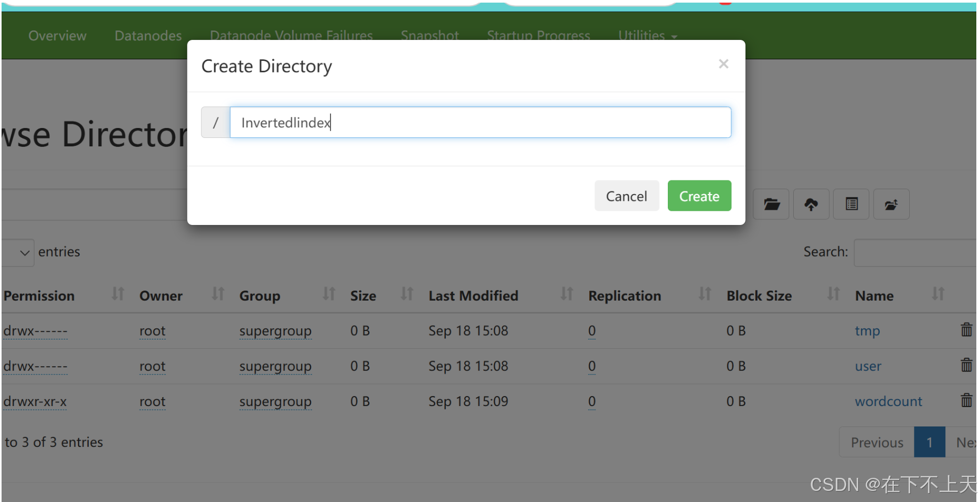
Task: Click supergroup in the tmp row
Action: pyautogui.click(x=275, y=332)
